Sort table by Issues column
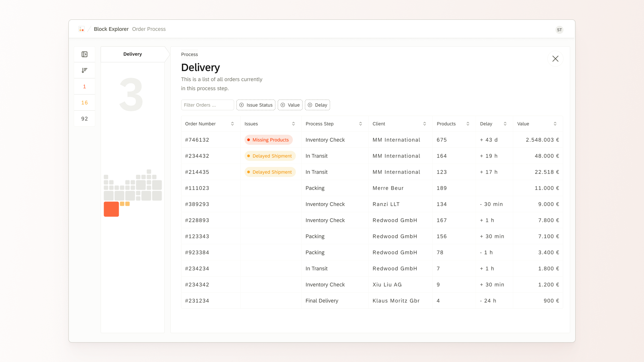644x362 pixels. 293,124
